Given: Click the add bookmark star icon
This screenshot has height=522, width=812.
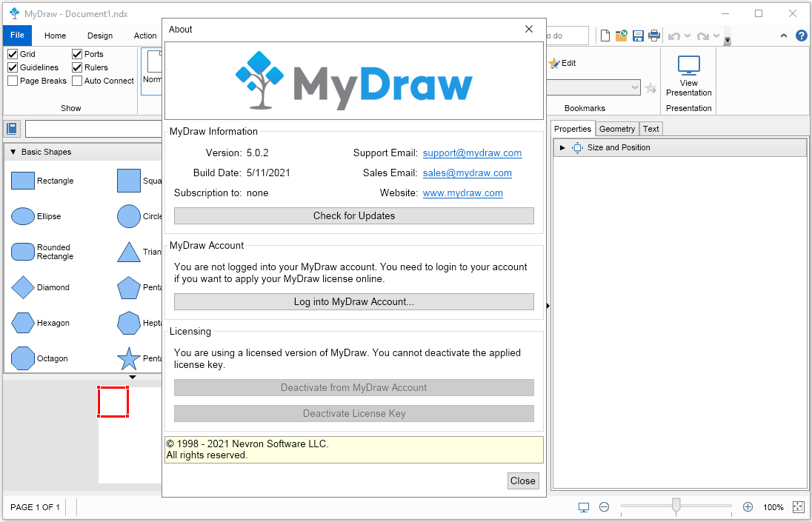Looking at the screenshot, I should [x=651, y=88].
